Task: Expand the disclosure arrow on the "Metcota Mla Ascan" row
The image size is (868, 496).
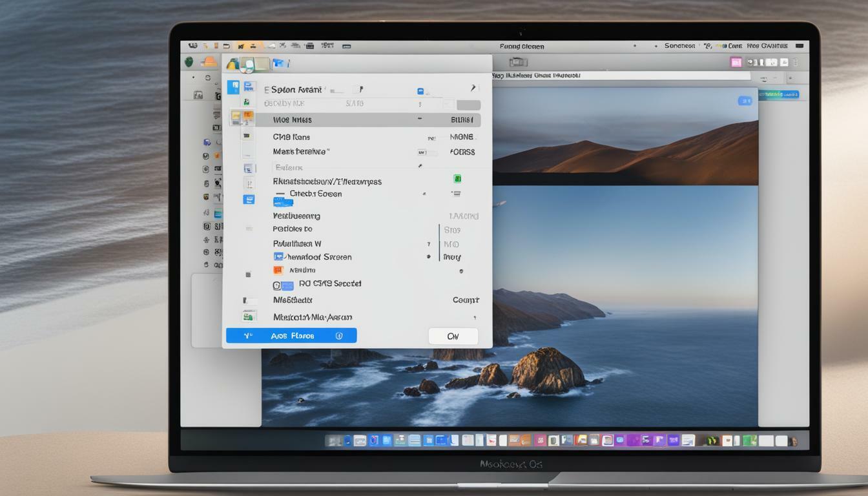Action: point(475,317)
